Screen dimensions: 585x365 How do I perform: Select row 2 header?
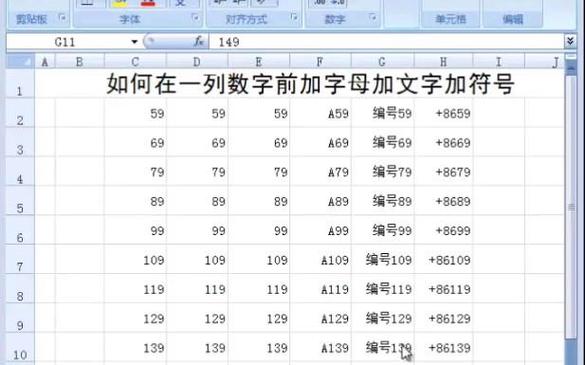(20, 113)
